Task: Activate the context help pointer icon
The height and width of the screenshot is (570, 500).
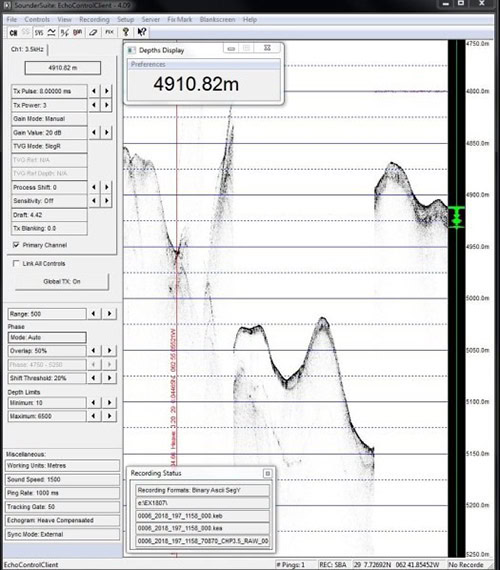Action: [x=142, y=32]
